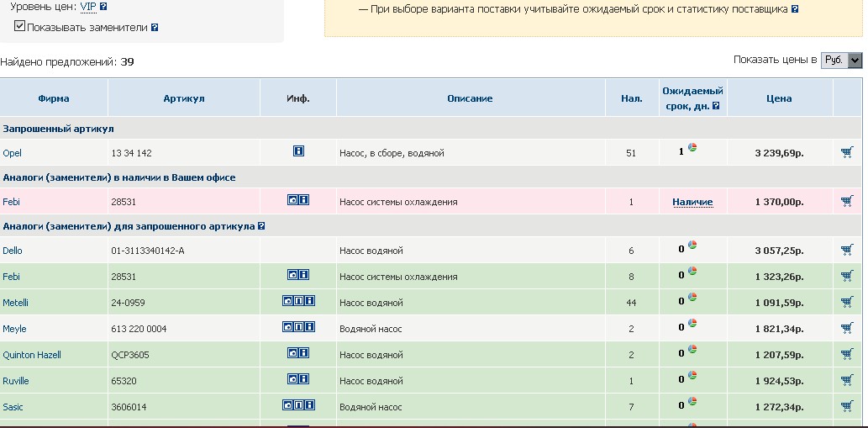This screenshot has height=428, width=868.
Task: Click the Нал. column header
Action: click(x=632, y=98)
